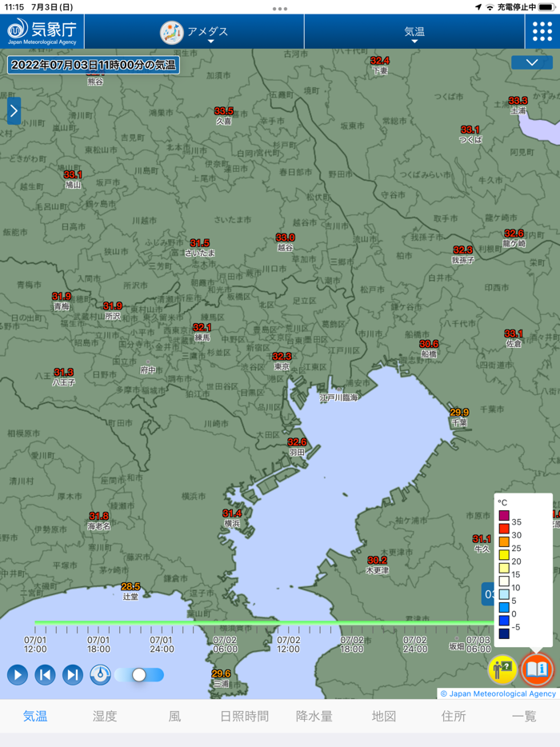Click the green timeline progress bar
Image resolution: width=560 pixels, height=747 pixels.
tap(265, 622)
